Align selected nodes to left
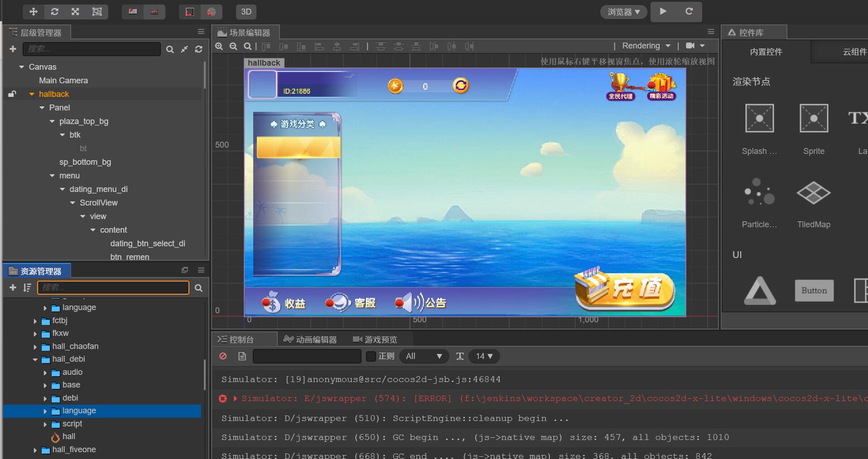The image size is (868, 459). coord(319,46)
